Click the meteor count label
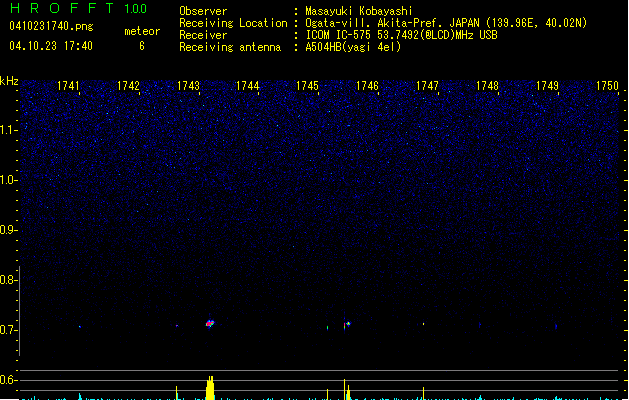The width and height of the screenshot is (629, 400). coord(142,31)
